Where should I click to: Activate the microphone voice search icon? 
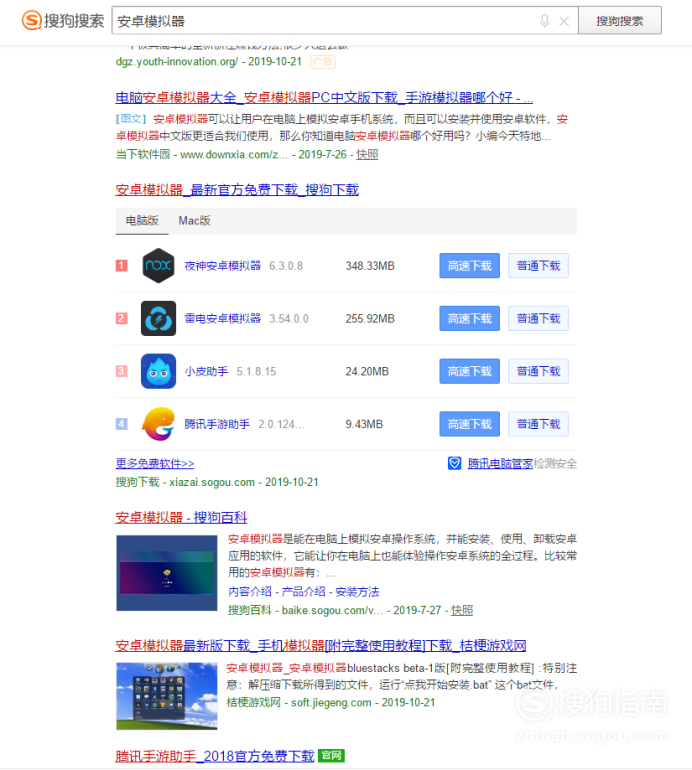coord(544,21)
